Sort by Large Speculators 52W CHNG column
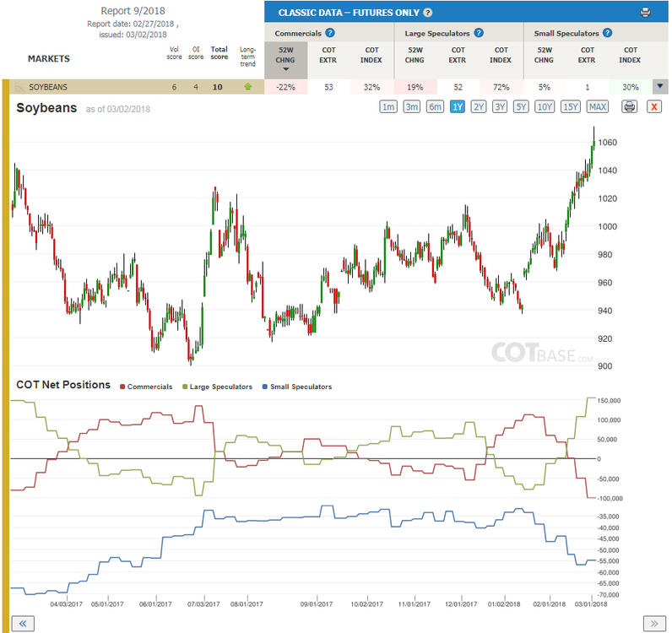This screenshot has width=672, height=633. 415,56
